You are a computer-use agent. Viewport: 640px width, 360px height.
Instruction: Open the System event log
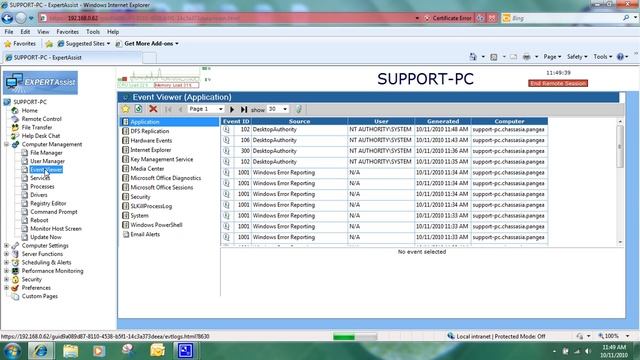coord(139,216)
